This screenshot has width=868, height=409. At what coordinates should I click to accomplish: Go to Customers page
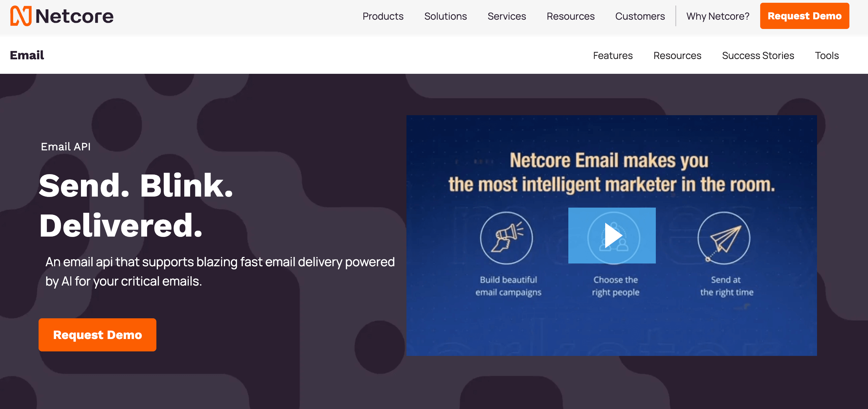640,16
